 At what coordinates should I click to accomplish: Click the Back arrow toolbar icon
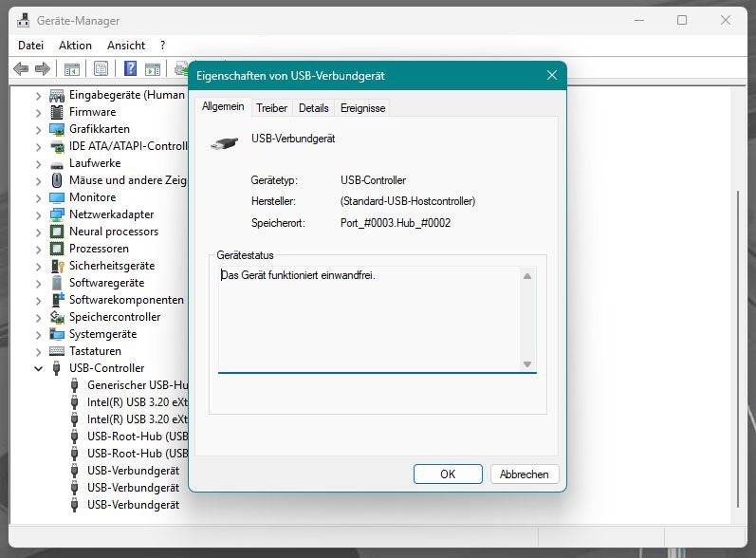21,68
